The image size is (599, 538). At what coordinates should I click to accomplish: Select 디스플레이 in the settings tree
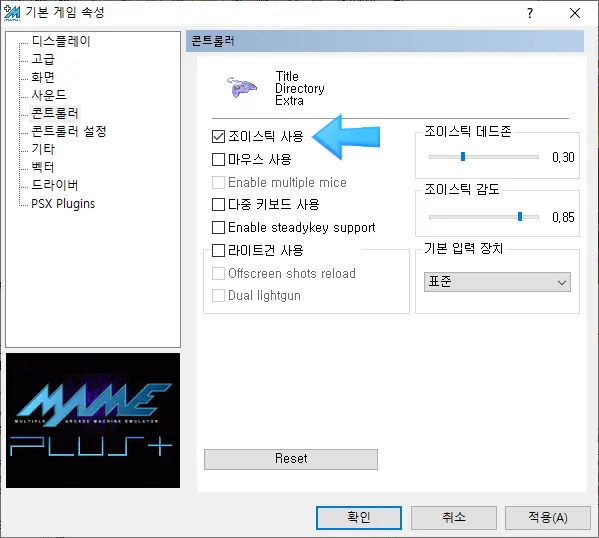coord(61,41)
